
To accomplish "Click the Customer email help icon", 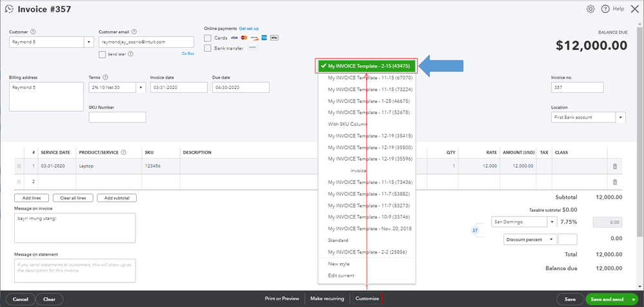I will click(x=134, y=32).
